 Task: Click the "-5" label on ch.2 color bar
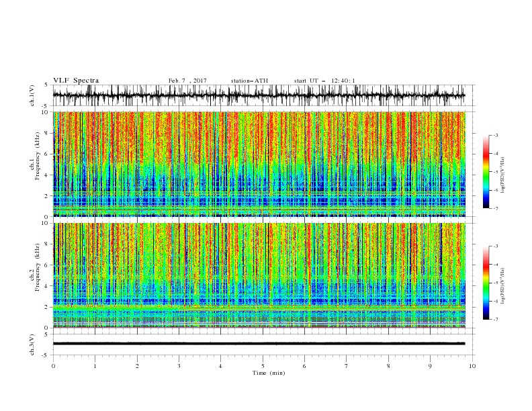[496, 283]
